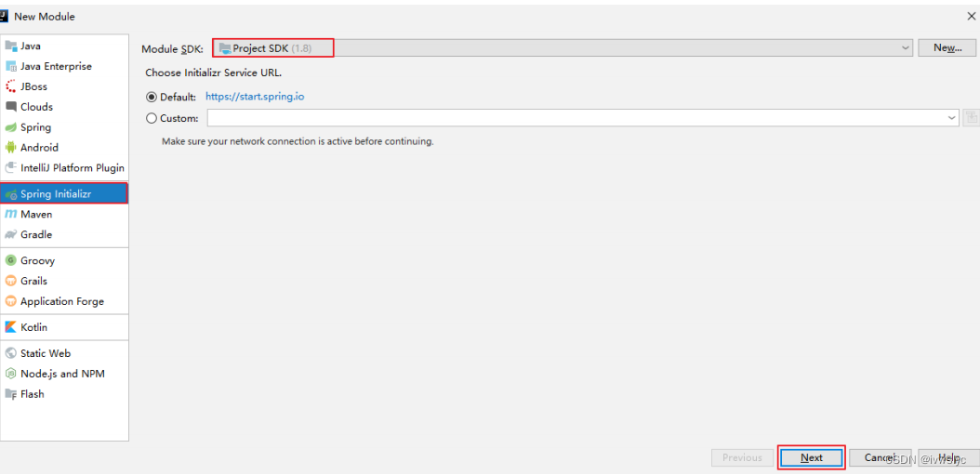Select Android module type
Viewport: 980px width, 475px height.
tap(65, 148)
